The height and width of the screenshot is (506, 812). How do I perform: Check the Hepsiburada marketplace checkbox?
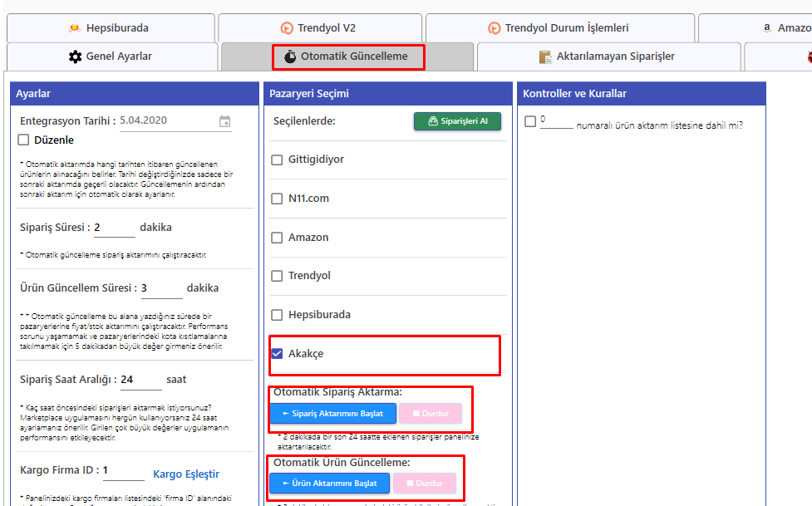[277, 314]
